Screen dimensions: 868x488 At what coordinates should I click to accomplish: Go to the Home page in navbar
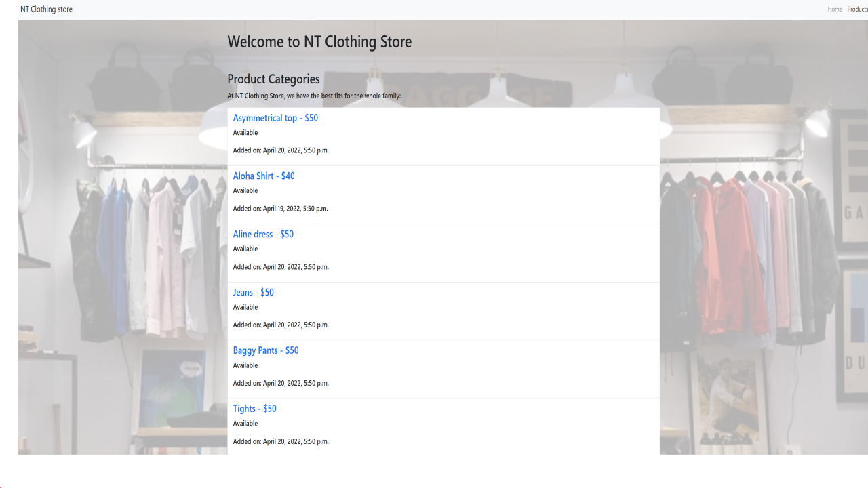click(834, 9)
